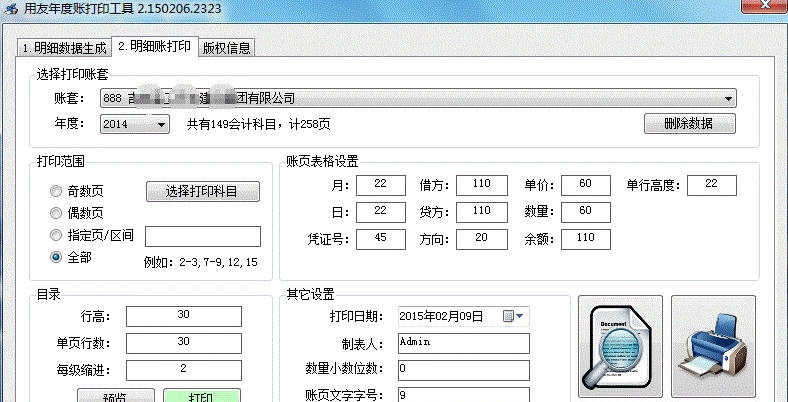Open the calendar picker for 打印日期
Screen dimensions: 788x402
point(513,316)
